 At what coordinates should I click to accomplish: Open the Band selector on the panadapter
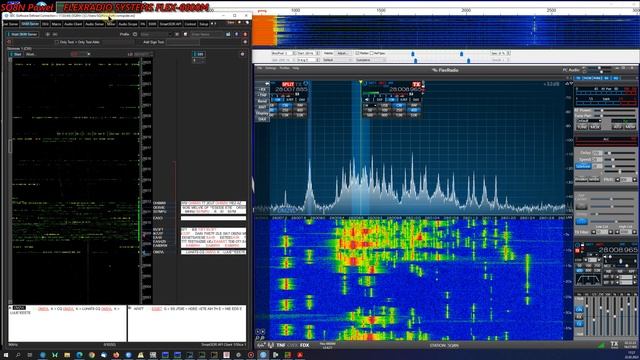click(262, 101)
